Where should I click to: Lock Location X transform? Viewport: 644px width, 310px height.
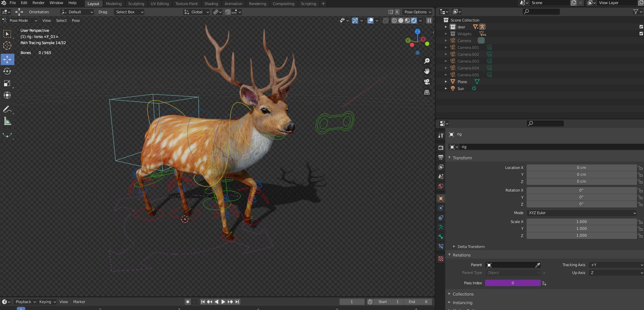(640, 168)
